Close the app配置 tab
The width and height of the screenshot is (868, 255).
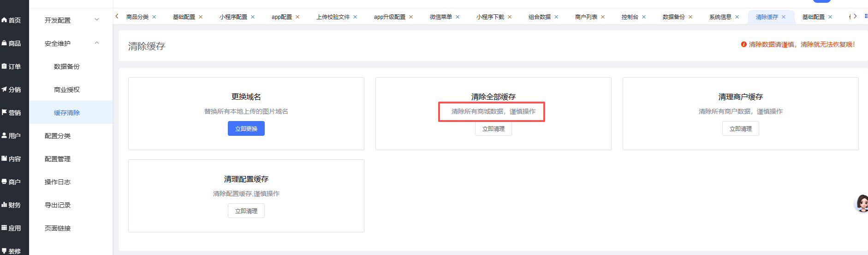coord(297,17)
